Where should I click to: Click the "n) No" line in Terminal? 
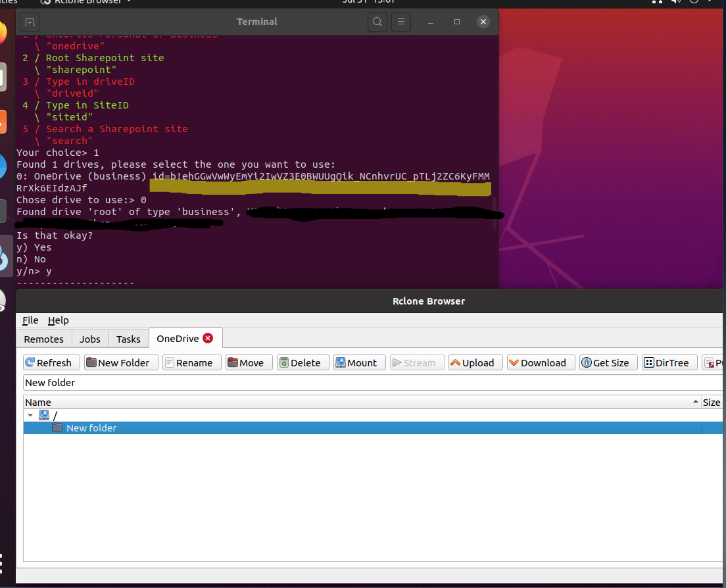[x=31, y=259]
